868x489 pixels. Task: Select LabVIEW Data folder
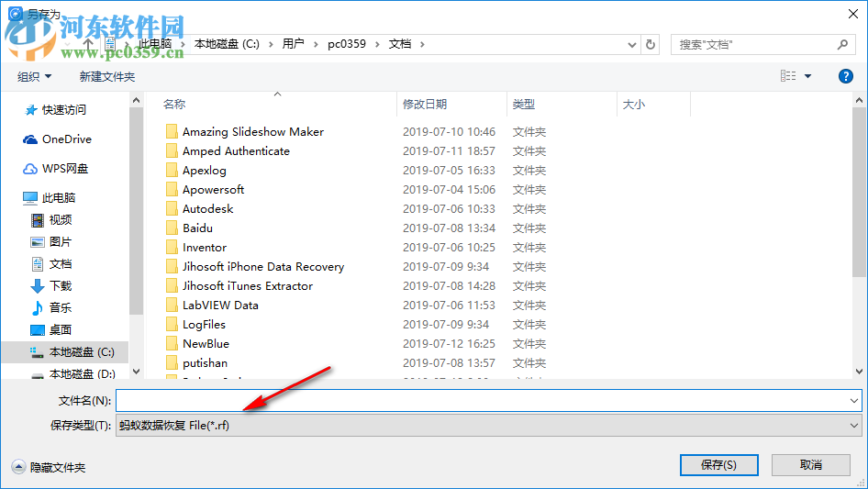(220, 306)
